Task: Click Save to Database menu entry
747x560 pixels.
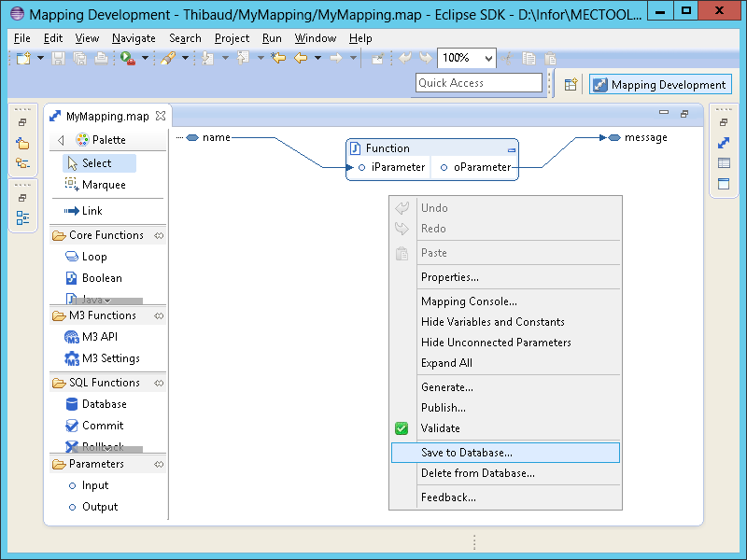Action: click(x=466, y=453)
